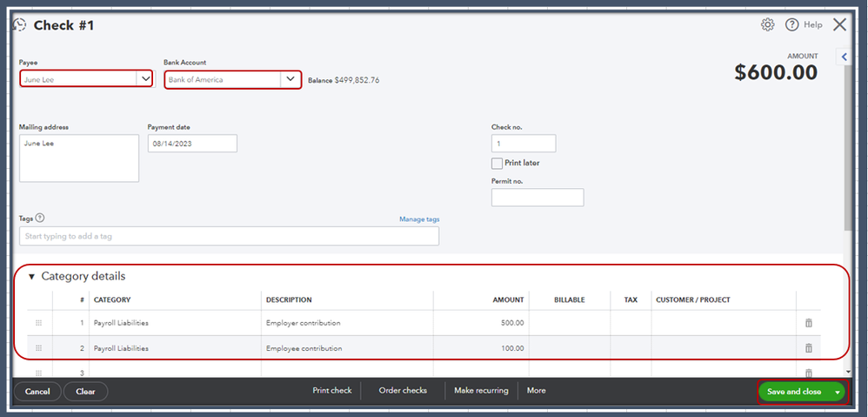The height and width of the screenshot is (417, 868).
Task: Expand the right side panel arrow
Action: point(845,57)
